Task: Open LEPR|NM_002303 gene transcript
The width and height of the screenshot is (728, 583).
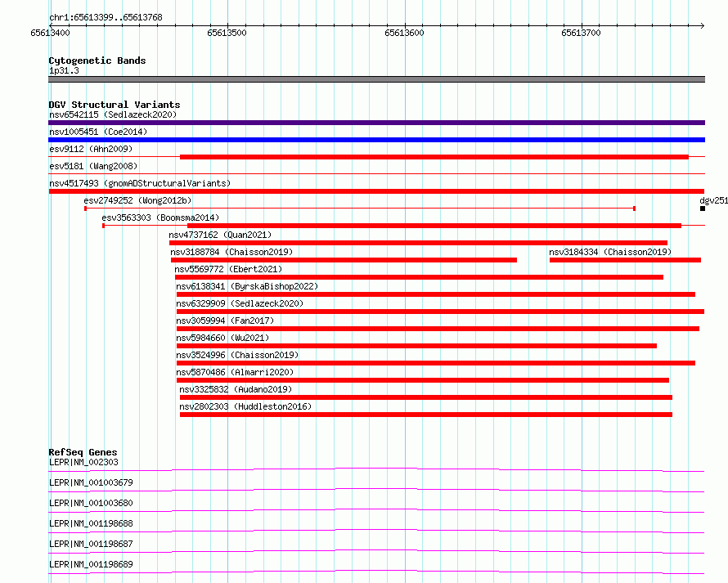Action: tap(83, 462)
